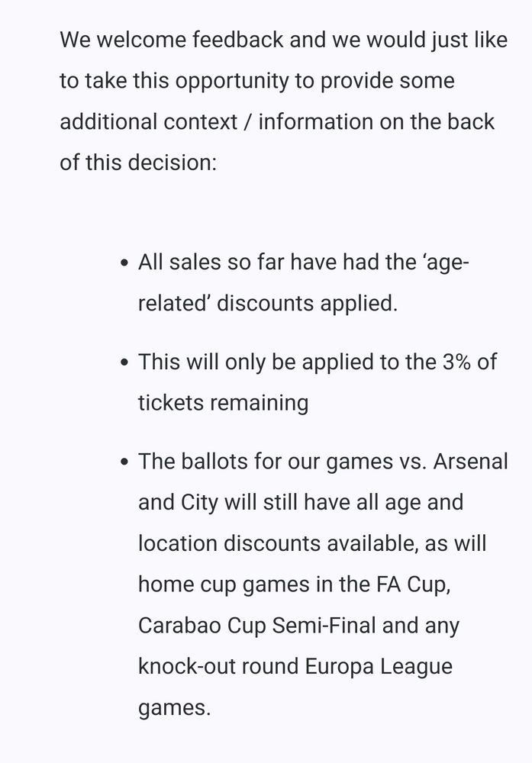Viewport: 532px width, 763px height.
Task: Click 'The ballots for our games' line
Action: [323, 462]
